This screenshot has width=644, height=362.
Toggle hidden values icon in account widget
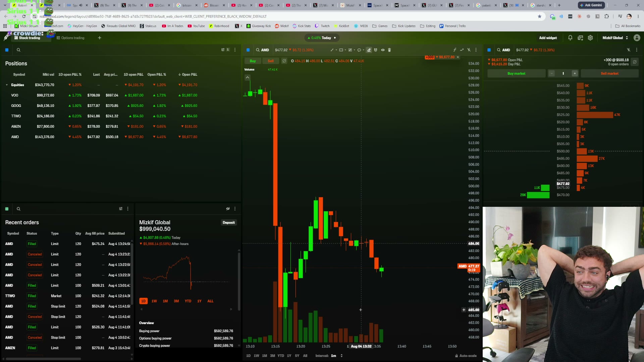pyautogui.click(x=228, y=209)
